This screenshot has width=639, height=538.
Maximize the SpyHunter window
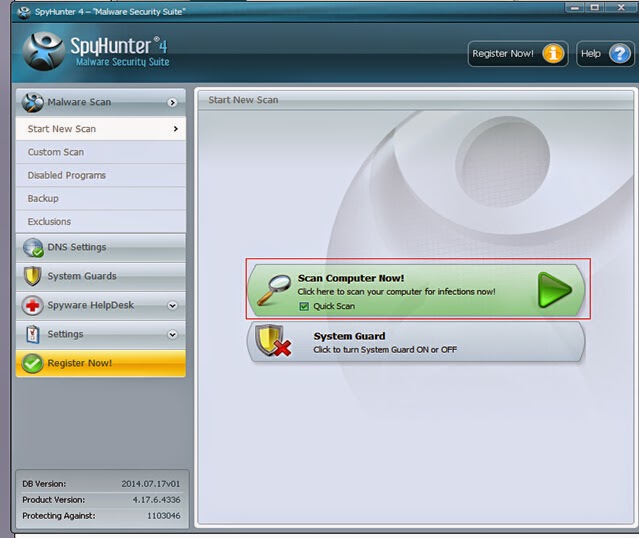pyautogui.click(x=595, y=8)
